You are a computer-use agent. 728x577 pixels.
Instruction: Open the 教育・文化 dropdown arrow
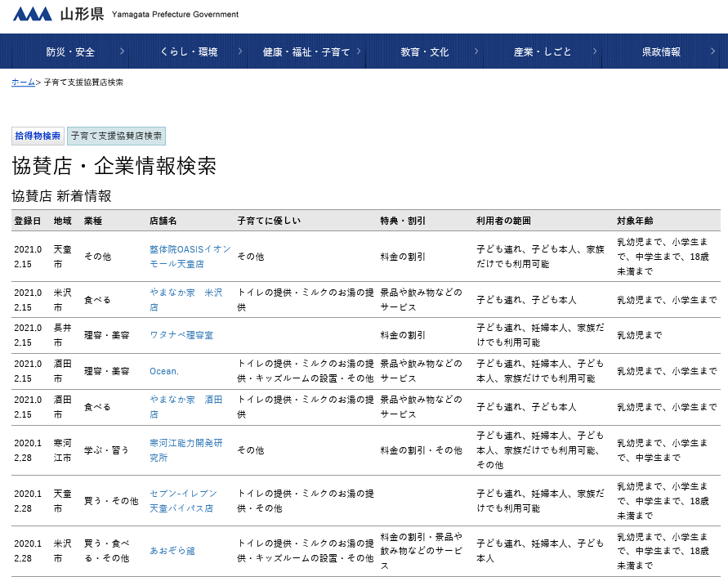(x=476, y=51)
